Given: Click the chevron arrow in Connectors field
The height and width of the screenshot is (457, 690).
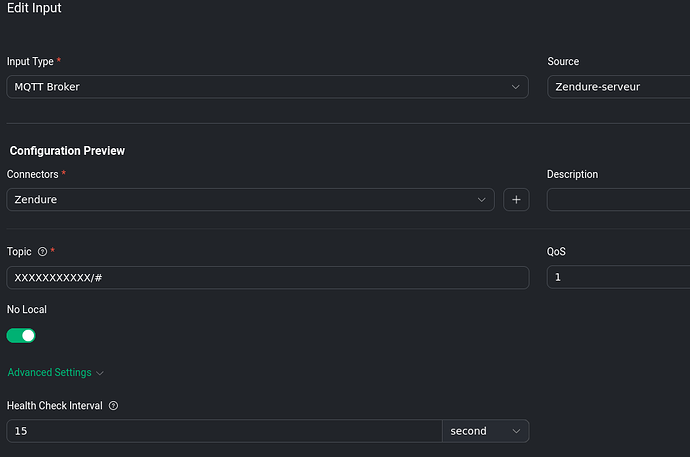Looking at the screenshot, I should coord(482,200).
